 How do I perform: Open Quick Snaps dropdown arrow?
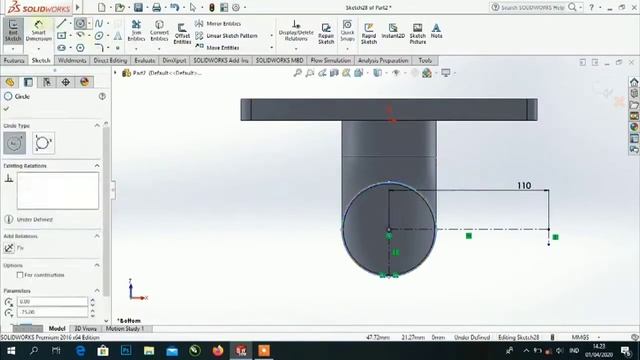click(347, 49)
